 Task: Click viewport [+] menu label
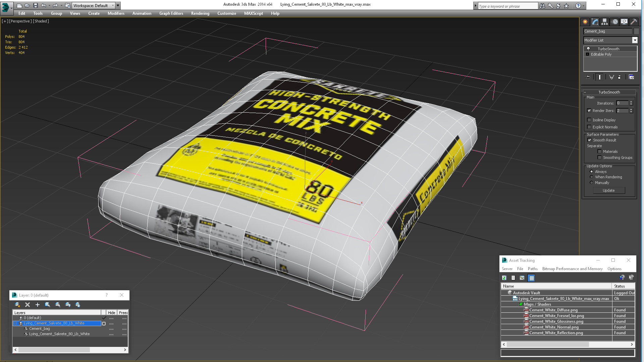(5, 21)
